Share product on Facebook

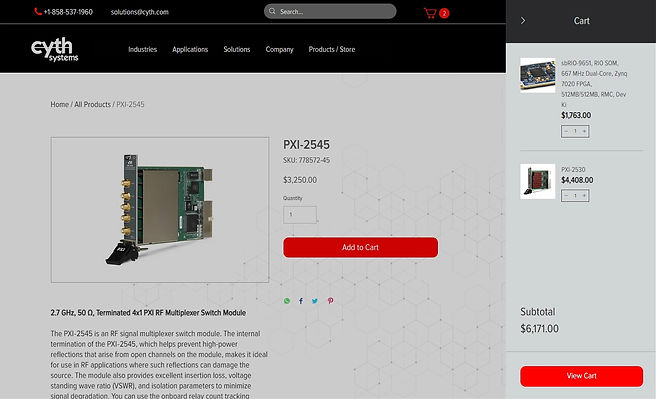[301, 301]
